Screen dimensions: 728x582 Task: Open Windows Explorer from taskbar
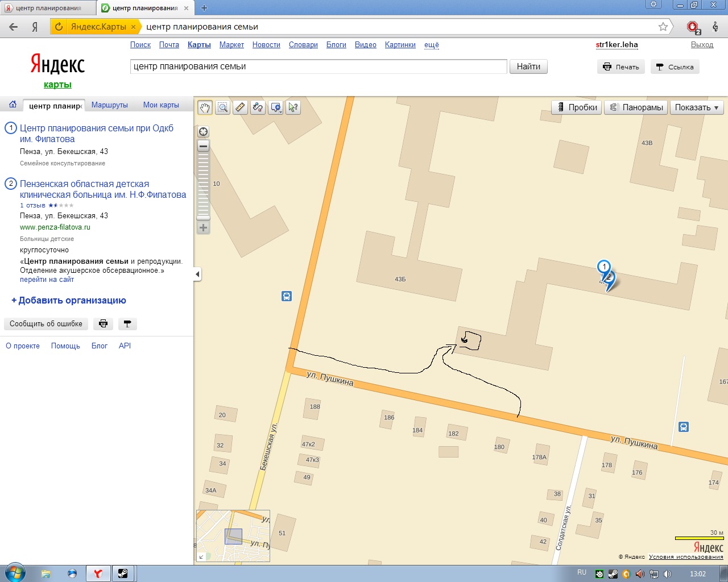[x=46, y=573]
